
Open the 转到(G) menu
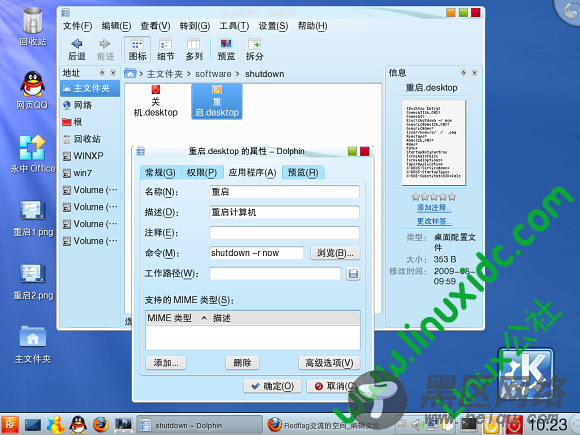195,26
